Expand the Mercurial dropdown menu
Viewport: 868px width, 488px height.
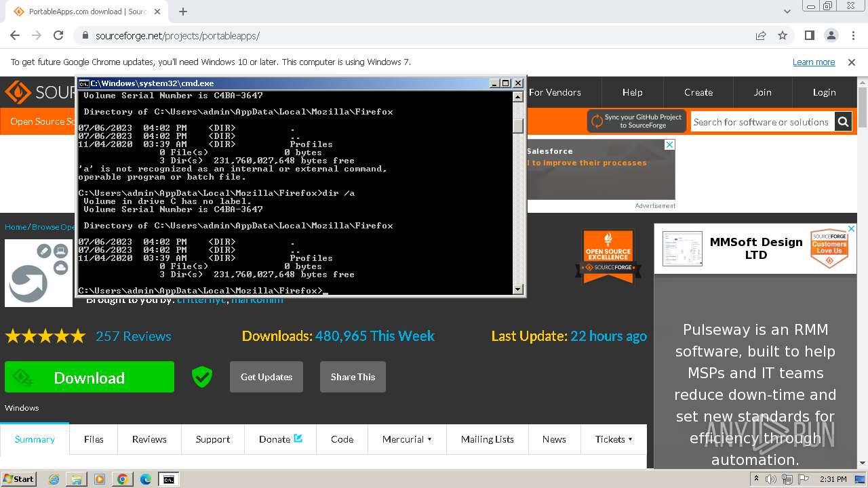[407, 439]
